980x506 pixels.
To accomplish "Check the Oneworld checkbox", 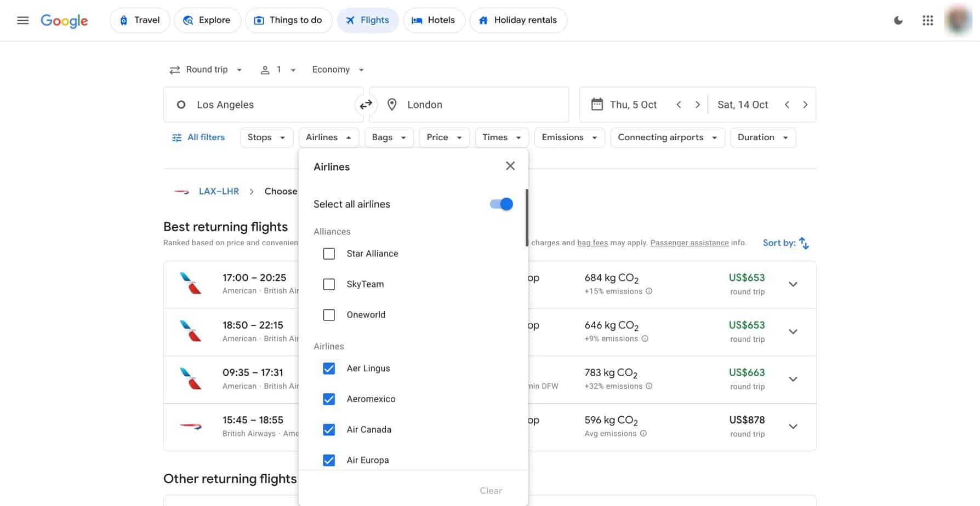I will pyautogui.click(x=329, y=315).
